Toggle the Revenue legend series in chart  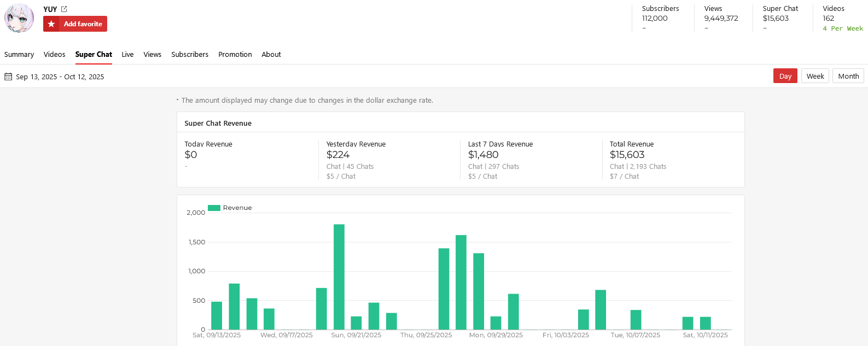click(x=230, y=208)
